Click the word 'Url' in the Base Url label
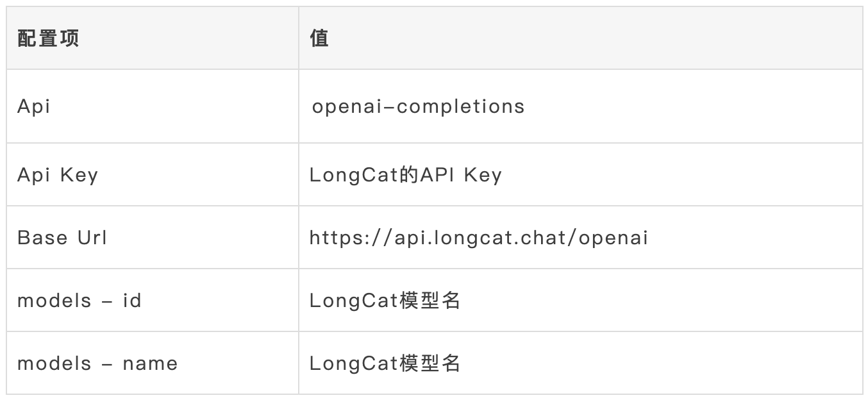 92,237
